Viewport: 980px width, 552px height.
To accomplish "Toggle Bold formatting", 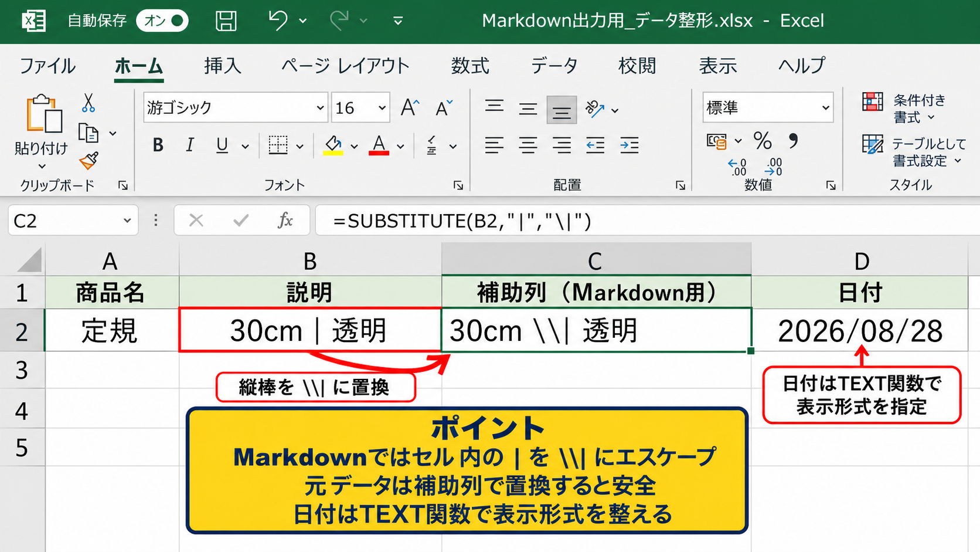I will point(158,145).
